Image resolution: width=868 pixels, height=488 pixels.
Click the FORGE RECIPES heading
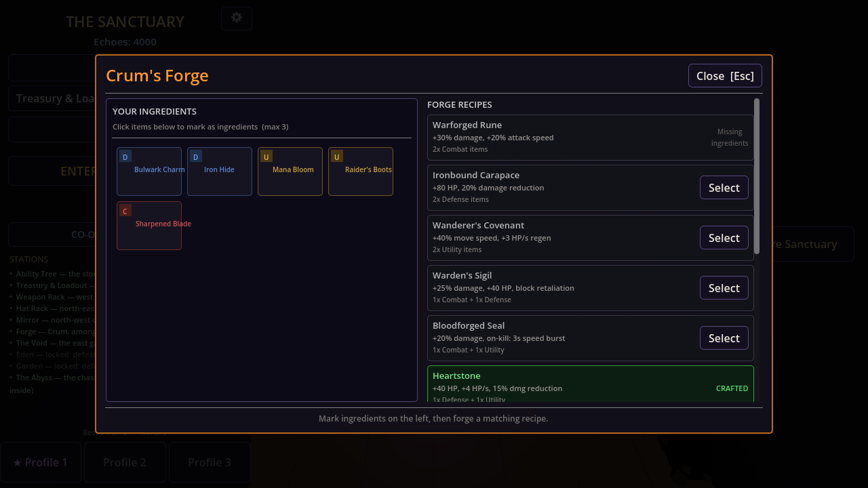460,104
